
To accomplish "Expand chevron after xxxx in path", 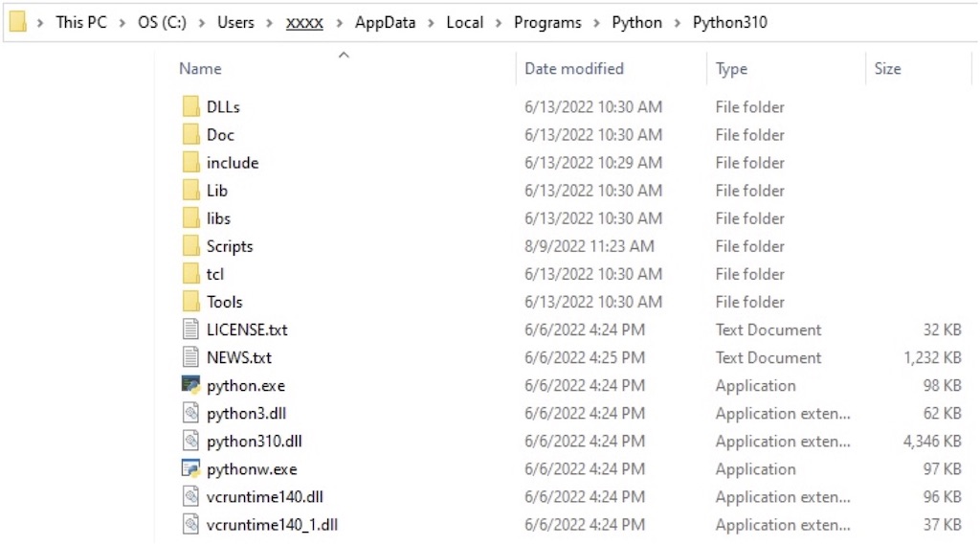I will pos(340,23).
